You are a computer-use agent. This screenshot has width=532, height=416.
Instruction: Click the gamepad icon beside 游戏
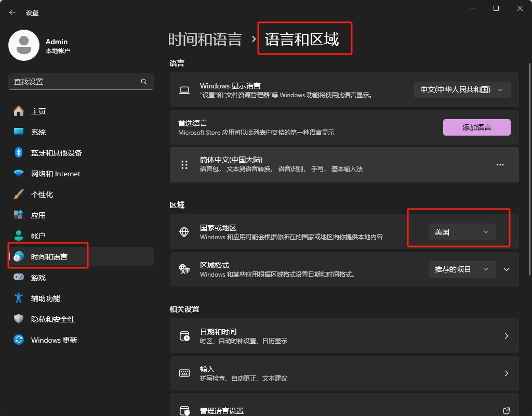19,278
